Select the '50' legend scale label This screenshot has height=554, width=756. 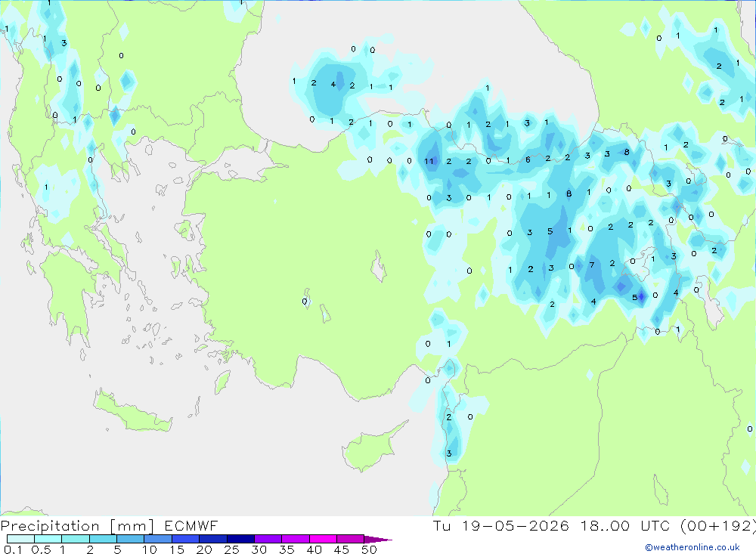point(369,549)
